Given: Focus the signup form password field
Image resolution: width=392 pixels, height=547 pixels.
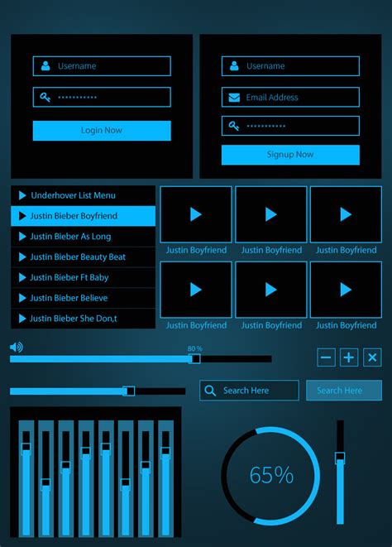Looking at the screenshot, I should 290,126.
